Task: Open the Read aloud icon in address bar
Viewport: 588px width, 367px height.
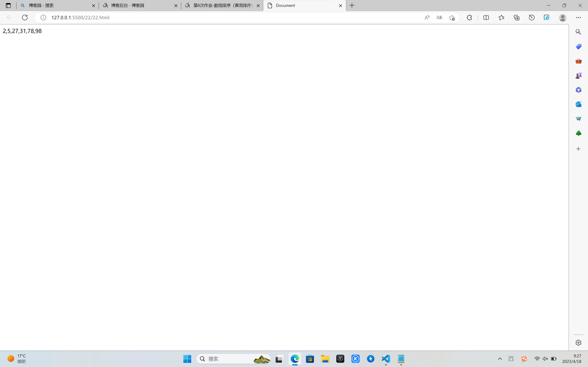Action: pyautogui.click(x=427, y=17)
